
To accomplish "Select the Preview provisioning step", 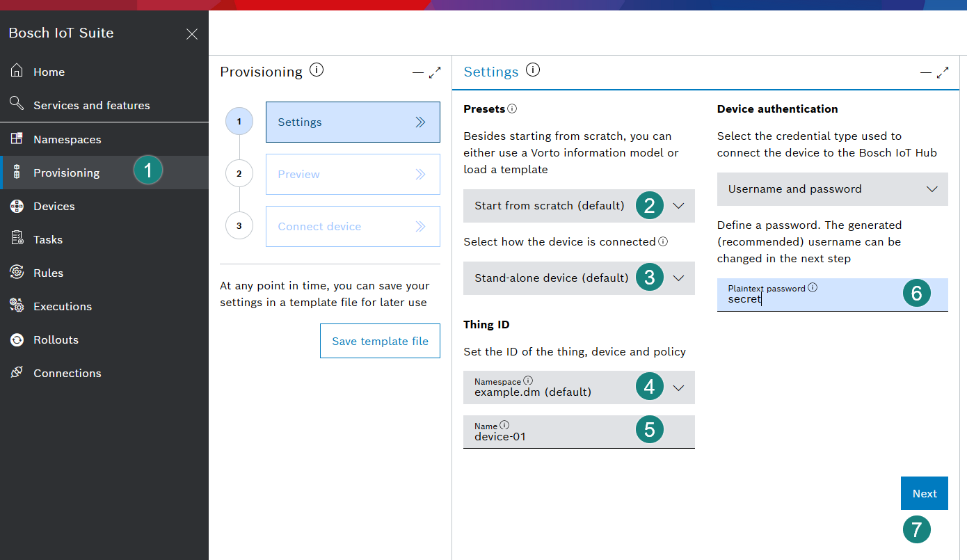I will [x=353, y=174].
